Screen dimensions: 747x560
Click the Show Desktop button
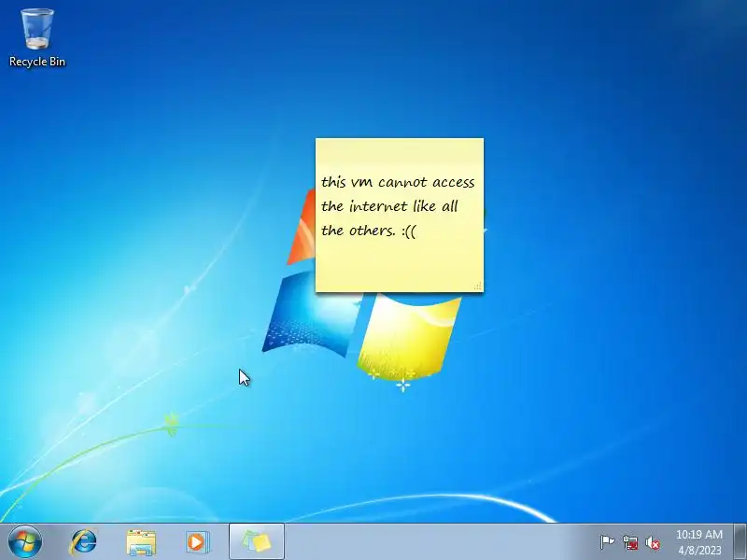click(740, 541)
